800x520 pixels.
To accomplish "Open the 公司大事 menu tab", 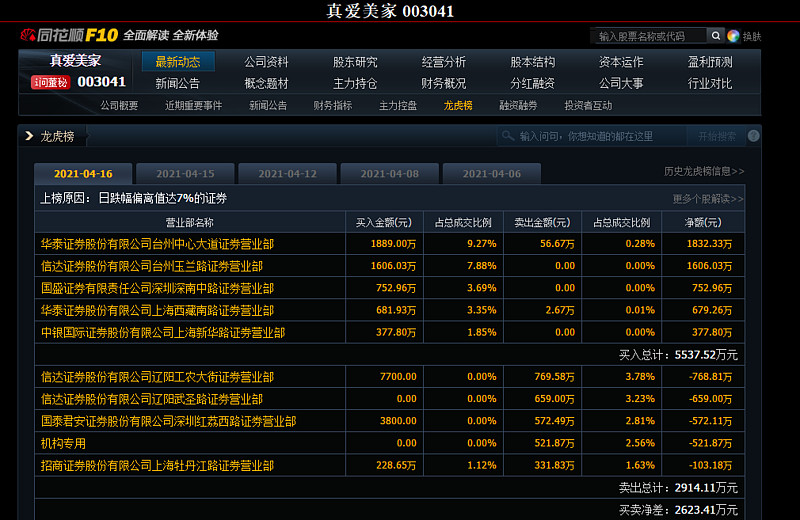I will click(621, 83).
